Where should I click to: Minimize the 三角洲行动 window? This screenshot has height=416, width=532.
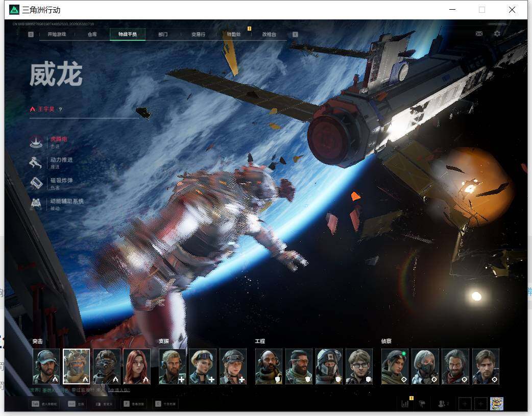(452, 10)
